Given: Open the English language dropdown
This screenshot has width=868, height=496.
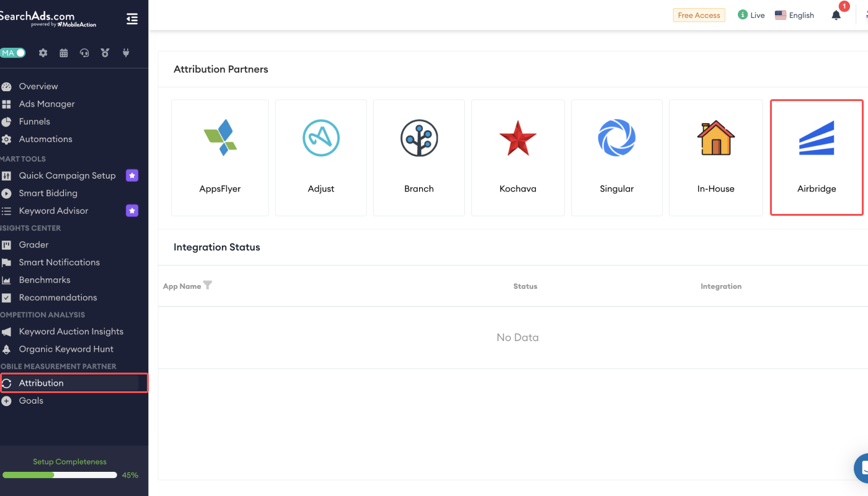Looking at the screenshot, I should click(795, 15).
